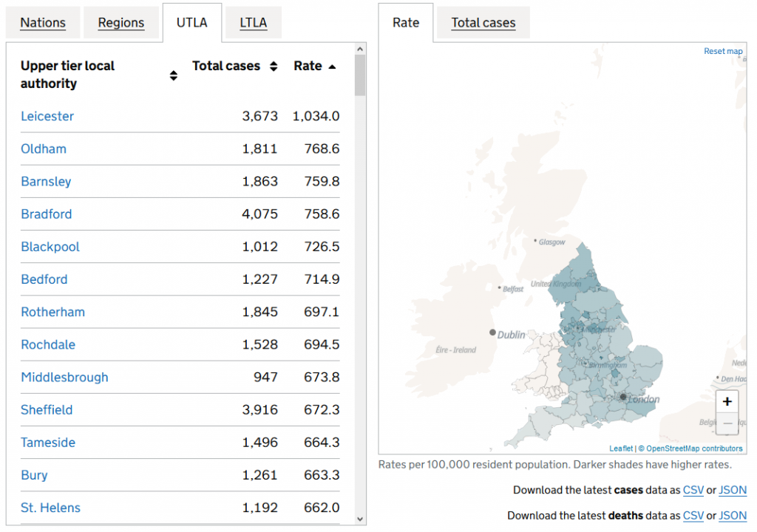The height and width of the screenshot is (532, 757).
Task: Select Barnsley rate value 759.8
Action: 322,182
